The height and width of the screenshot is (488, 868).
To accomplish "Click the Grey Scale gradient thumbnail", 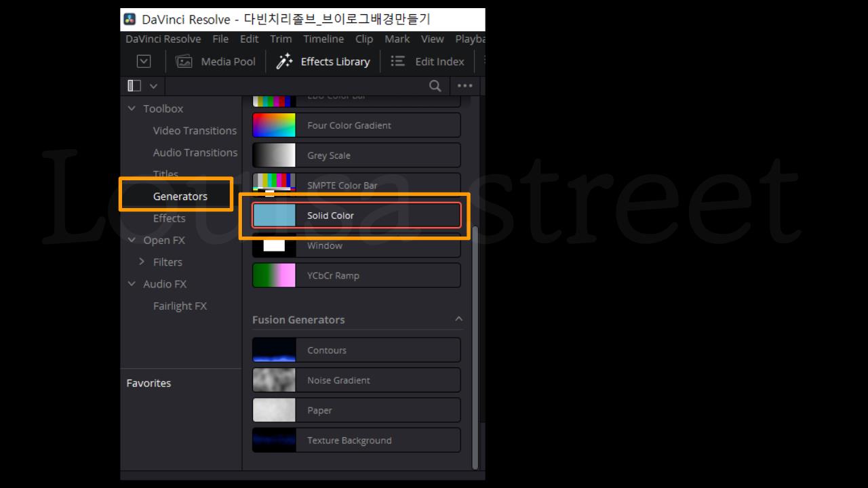I will (x=274, y=155).
